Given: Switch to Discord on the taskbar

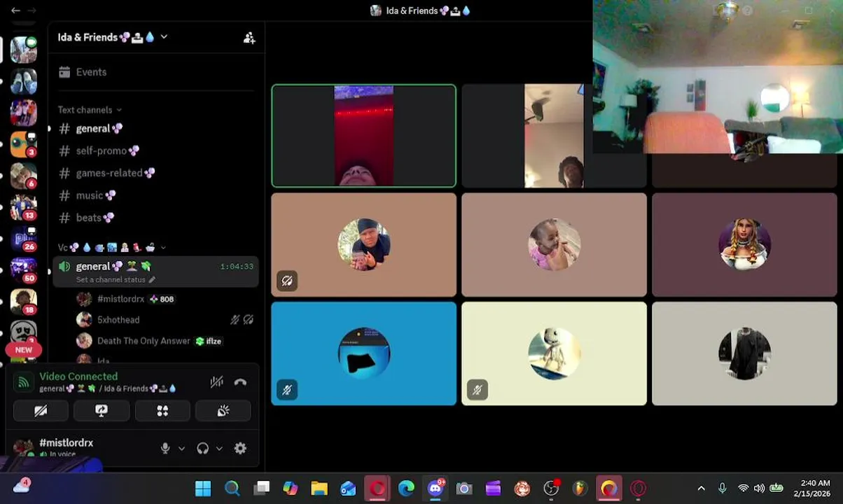Looking at the screenshot, I should (436, 488).
